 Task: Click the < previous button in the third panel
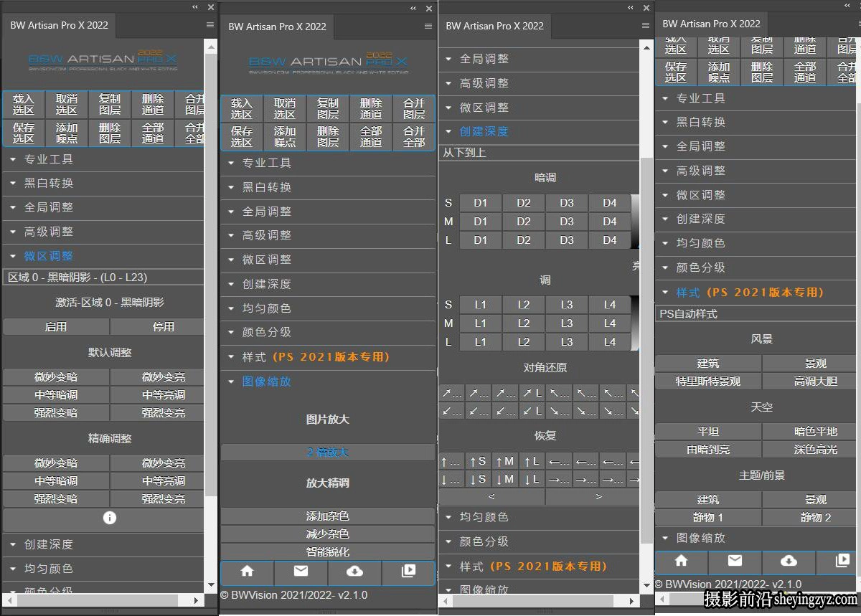tap(491, 496)
